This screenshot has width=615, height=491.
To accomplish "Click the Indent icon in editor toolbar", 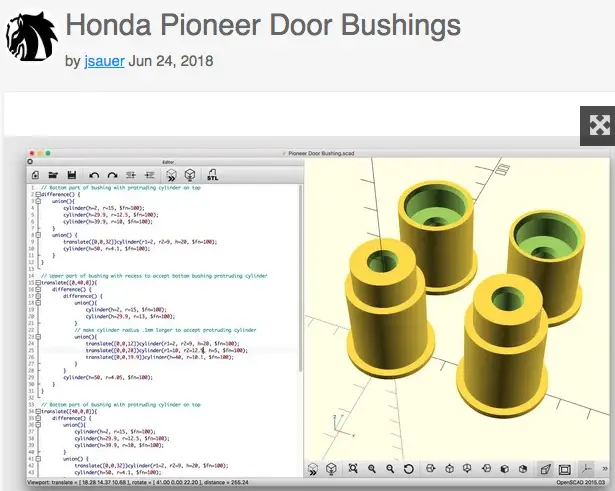I will pyautogui.click(x=149, y=175).
